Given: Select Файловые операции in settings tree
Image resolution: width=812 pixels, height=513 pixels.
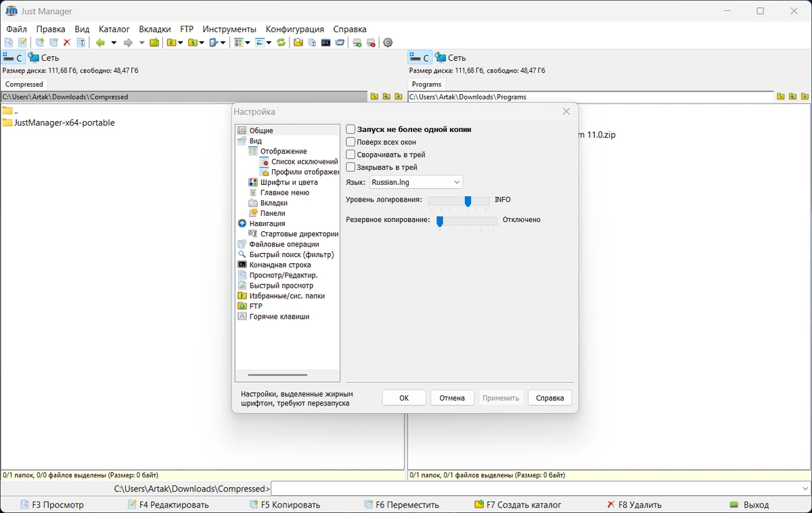Looking at the screenshot, I should (x=284, y=244).
